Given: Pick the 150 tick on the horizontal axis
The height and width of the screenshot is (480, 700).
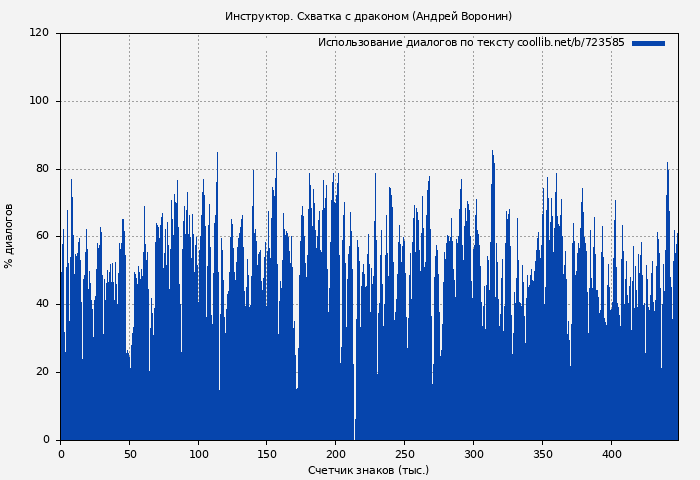Looking at the screenshot, I should [x=266, y=454].
